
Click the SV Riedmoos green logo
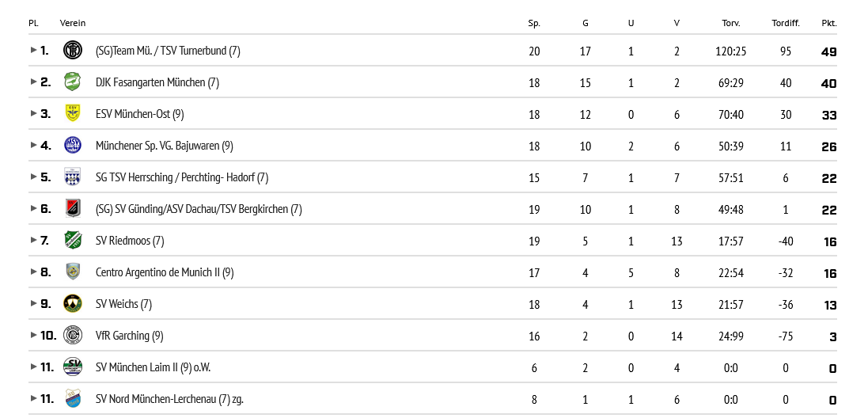point(73,240)
